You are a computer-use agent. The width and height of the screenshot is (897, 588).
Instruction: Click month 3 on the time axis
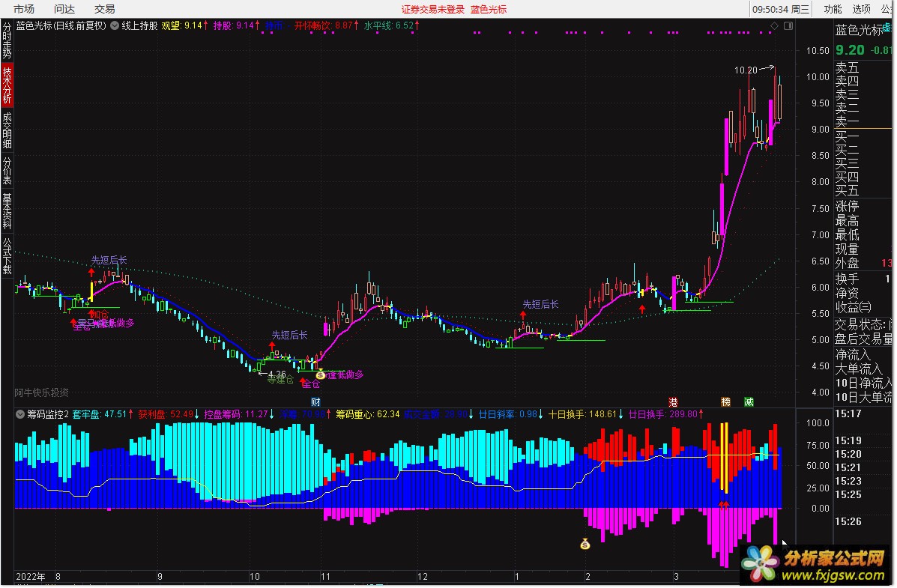(676, 577)
